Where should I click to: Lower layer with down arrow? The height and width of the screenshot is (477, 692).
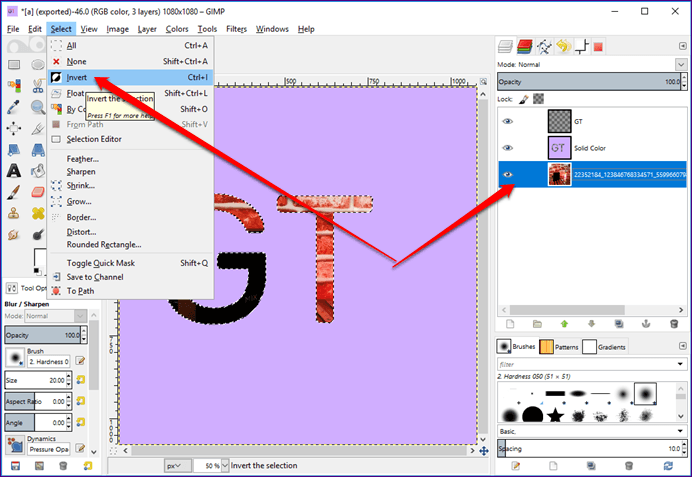(x=592, y=324)
